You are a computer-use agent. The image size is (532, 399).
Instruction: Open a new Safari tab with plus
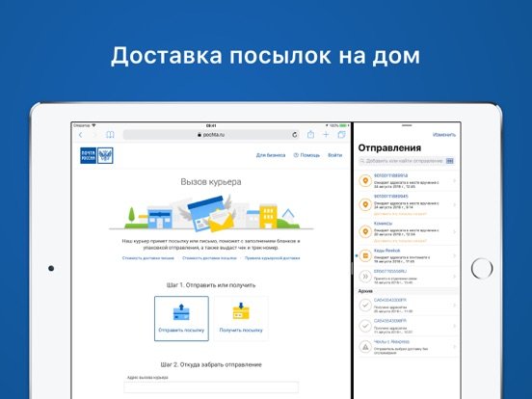326,135
